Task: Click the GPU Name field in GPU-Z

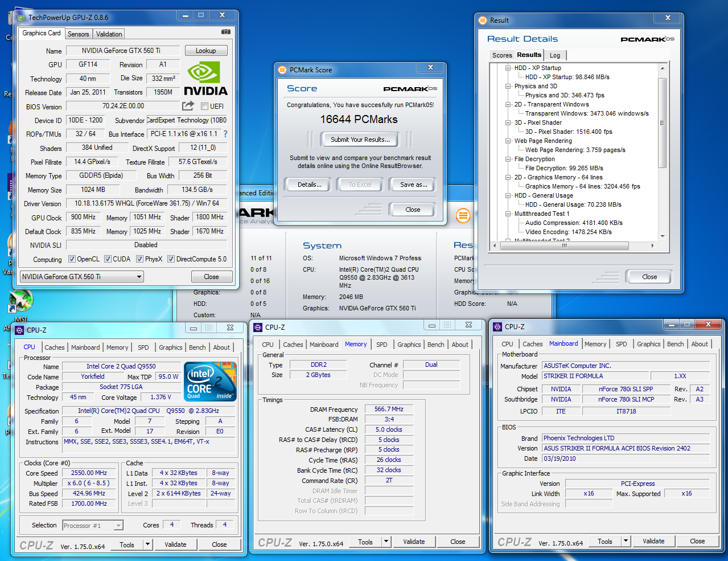Action: click(x=123, y=51)
